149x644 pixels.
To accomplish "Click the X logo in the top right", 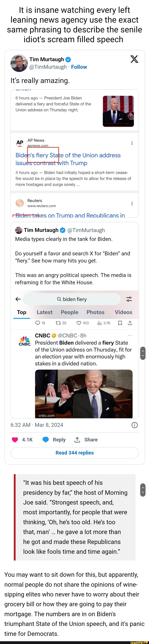I will tap(135, 59).
